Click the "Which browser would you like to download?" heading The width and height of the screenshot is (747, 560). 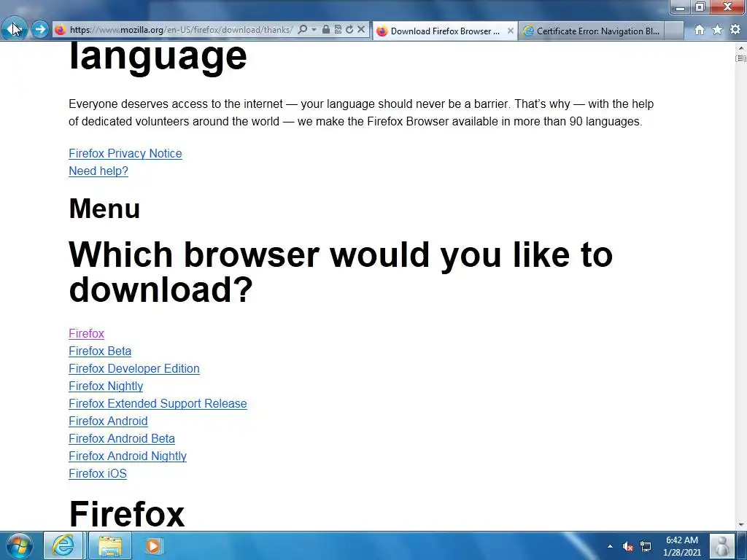341,272
